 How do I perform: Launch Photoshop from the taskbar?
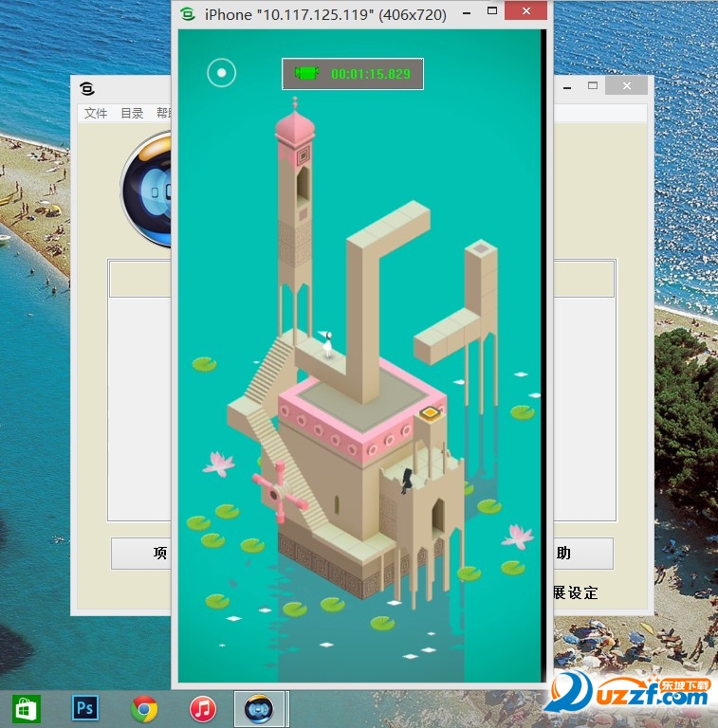point(85,707)
